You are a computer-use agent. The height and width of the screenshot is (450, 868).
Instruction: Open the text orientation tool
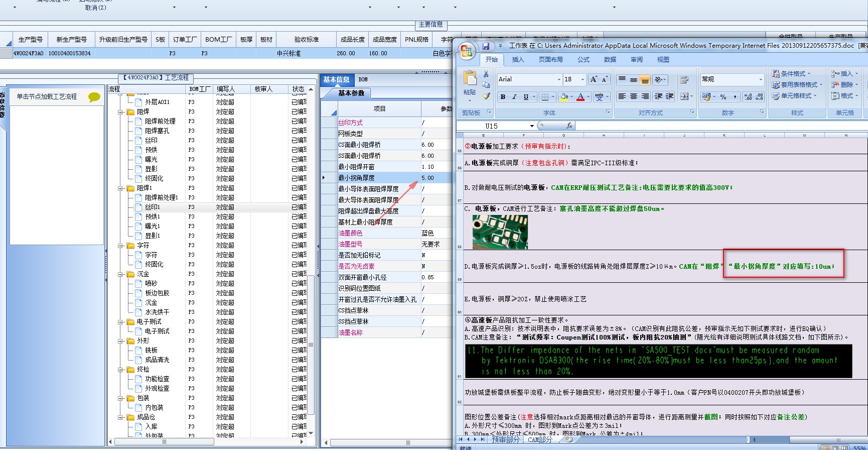659,79
